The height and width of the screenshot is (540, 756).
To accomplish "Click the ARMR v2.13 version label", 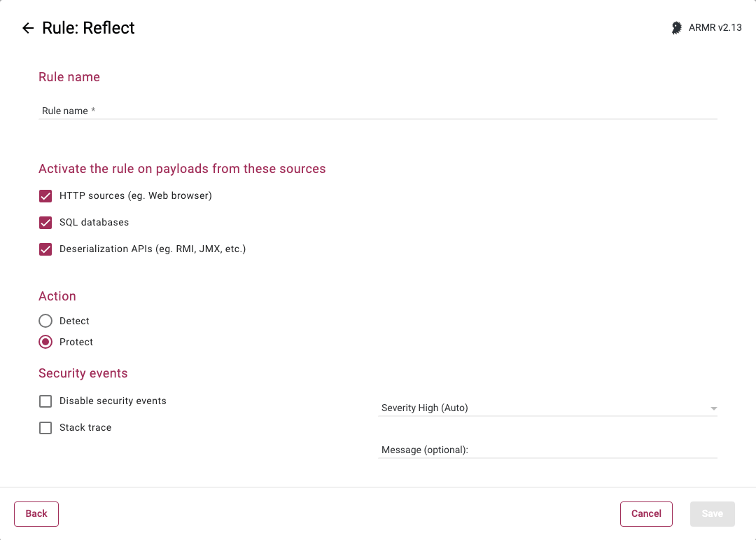I will [x=715, y=27].
